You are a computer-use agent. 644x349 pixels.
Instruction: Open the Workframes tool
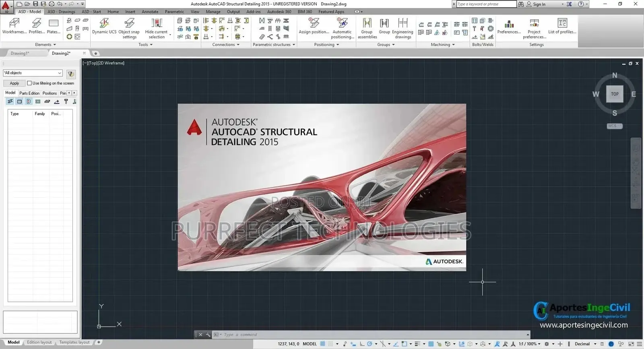(14, 26)
